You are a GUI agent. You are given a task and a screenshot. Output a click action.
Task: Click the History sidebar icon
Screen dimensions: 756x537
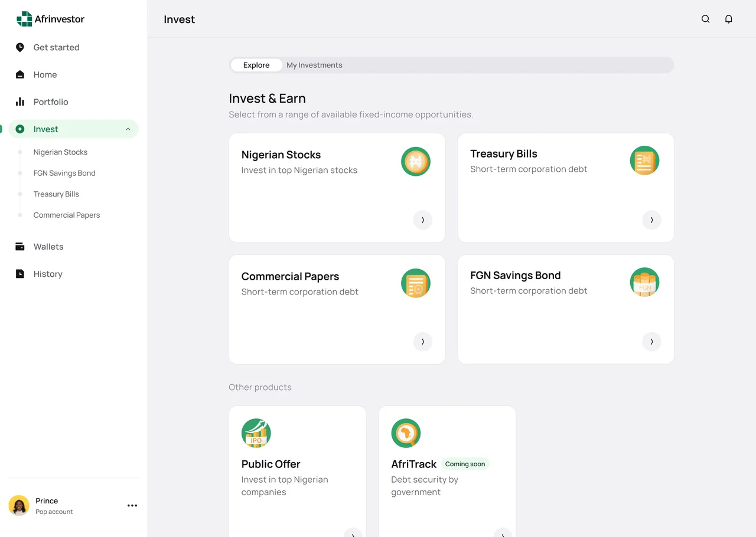coord(20,274)
